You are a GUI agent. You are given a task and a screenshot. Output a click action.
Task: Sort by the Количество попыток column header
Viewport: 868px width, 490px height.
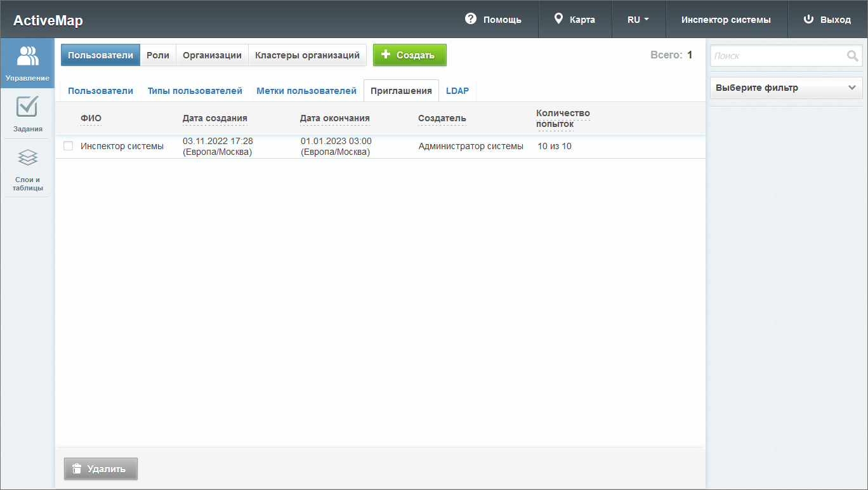click(562, 118)
